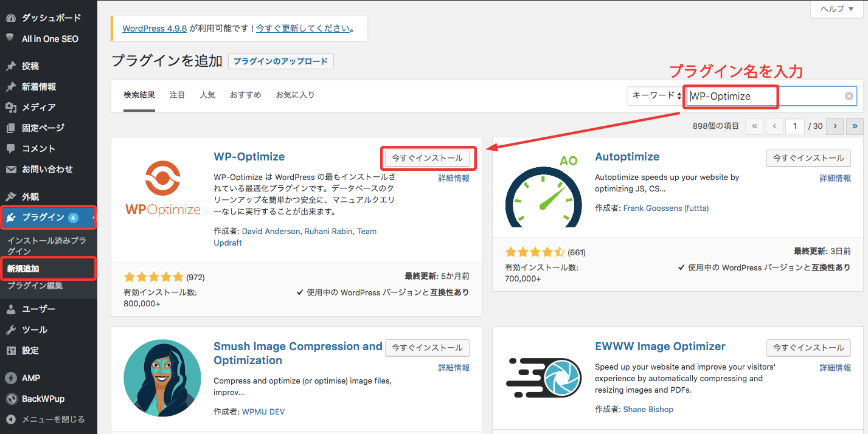Install the WP-Optimize plugin now
The image size is (868, 434).
427,158
